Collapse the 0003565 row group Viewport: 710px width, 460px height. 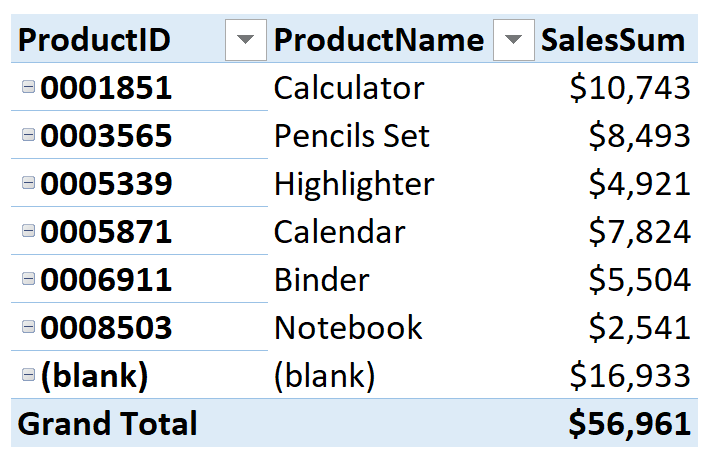pos(27,135)
